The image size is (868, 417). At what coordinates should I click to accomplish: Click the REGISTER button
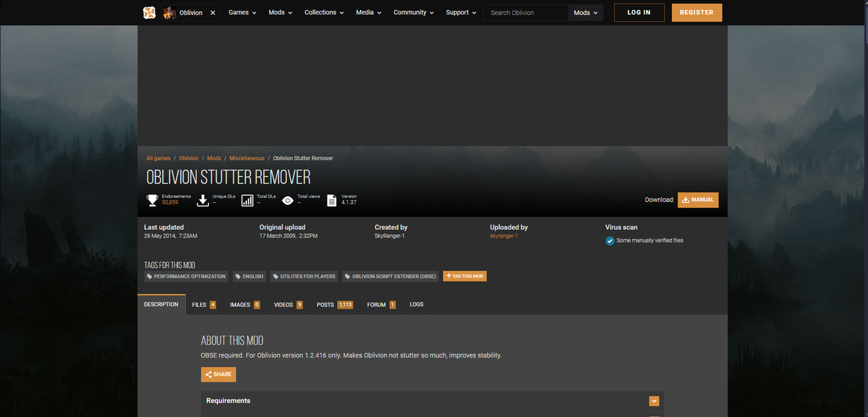[x=696, y=12]
